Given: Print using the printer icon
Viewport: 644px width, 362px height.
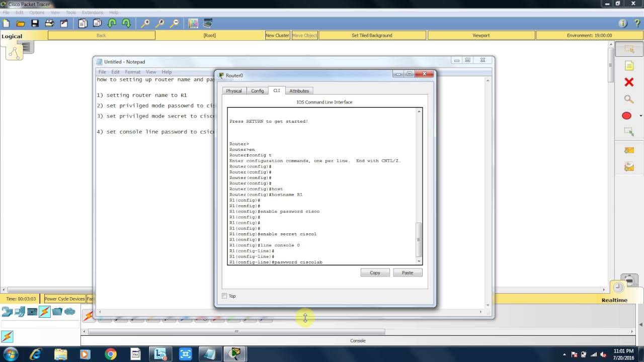Looking at the screenshot, I should coord(49,23).
